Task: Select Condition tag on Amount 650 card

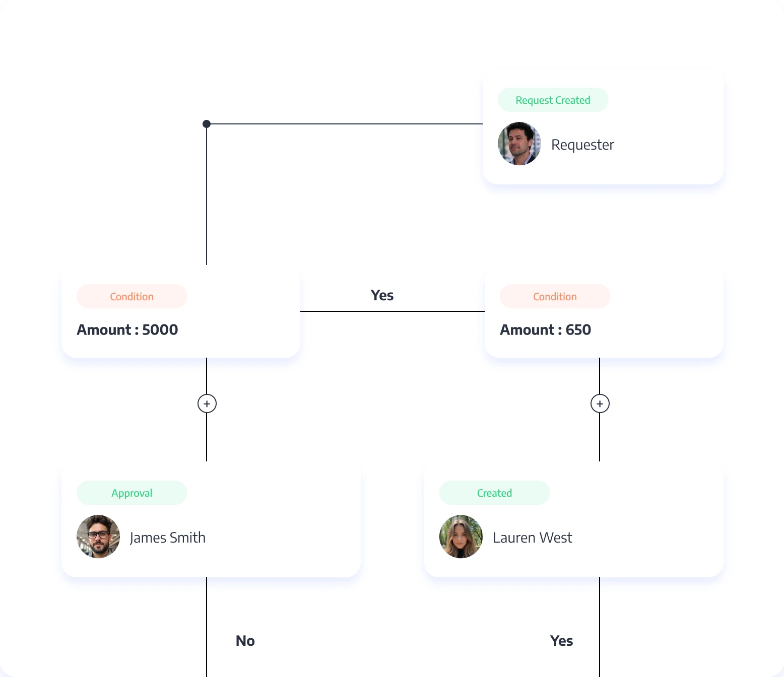Action: pos(555,297)
